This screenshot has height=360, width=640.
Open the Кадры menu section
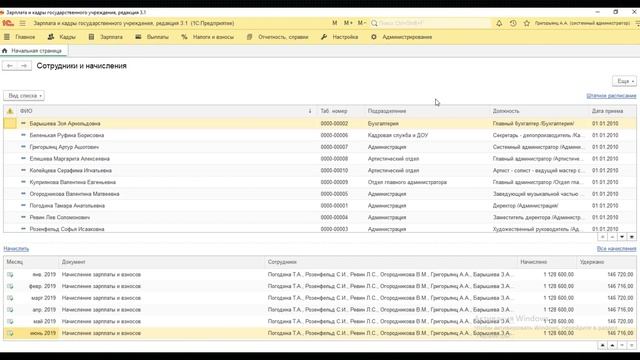(x=62, y=37)
